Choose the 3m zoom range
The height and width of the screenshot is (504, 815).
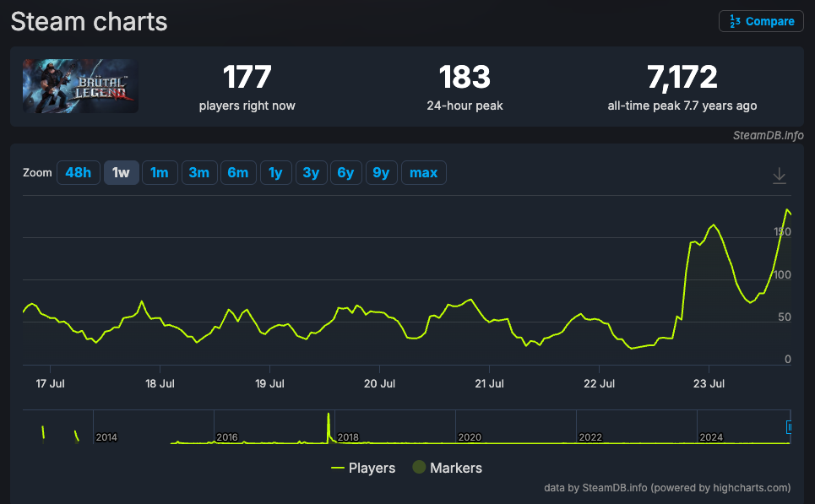pyautogui.click(x=199, y=172)
